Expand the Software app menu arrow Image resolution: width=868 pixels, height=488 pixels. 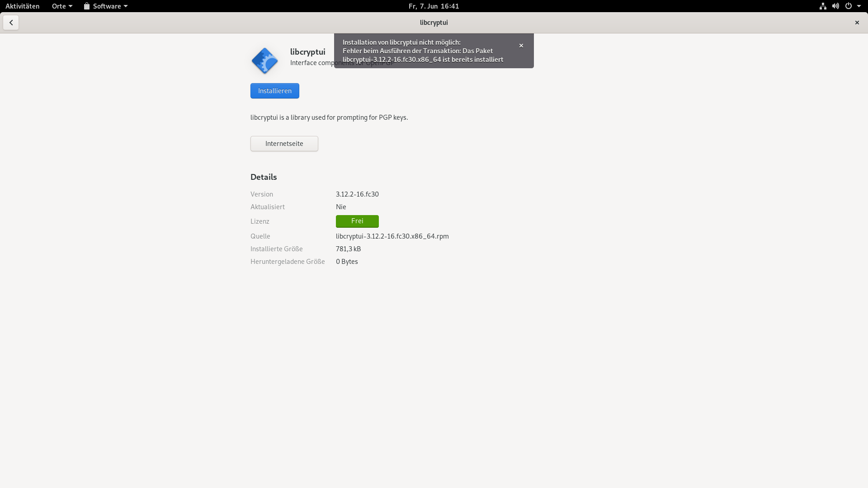(x=126, y=6)
